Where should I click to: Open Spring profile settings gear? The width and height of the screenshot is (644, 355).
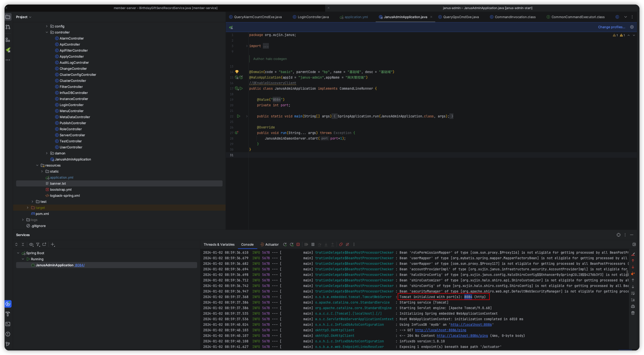632,27
